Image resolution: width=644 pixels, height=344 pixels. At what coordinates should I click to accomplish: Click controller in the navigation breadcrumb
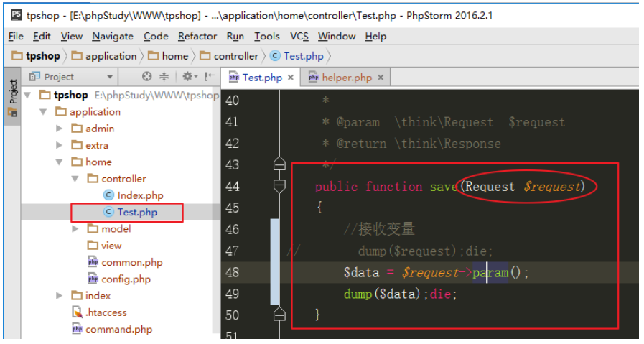click(x=229, y=56)
